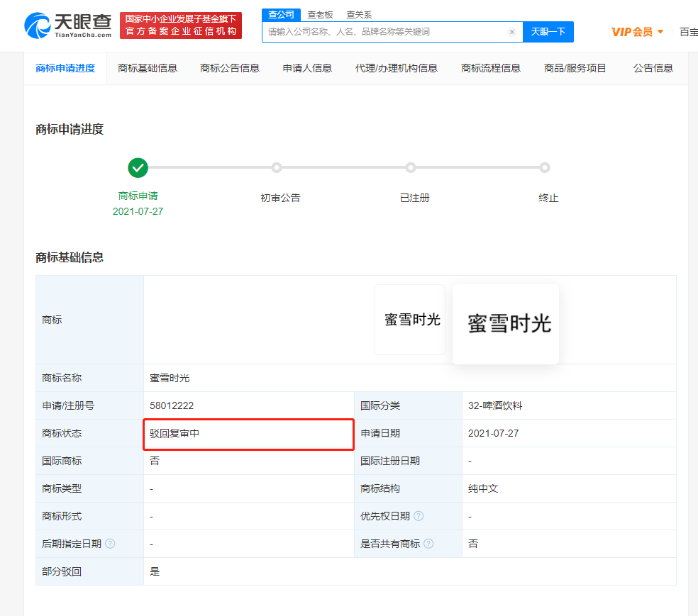Screen dimensions: 698x616
Task: Click help icon next to 优先权日期
Action: (419, 516)
